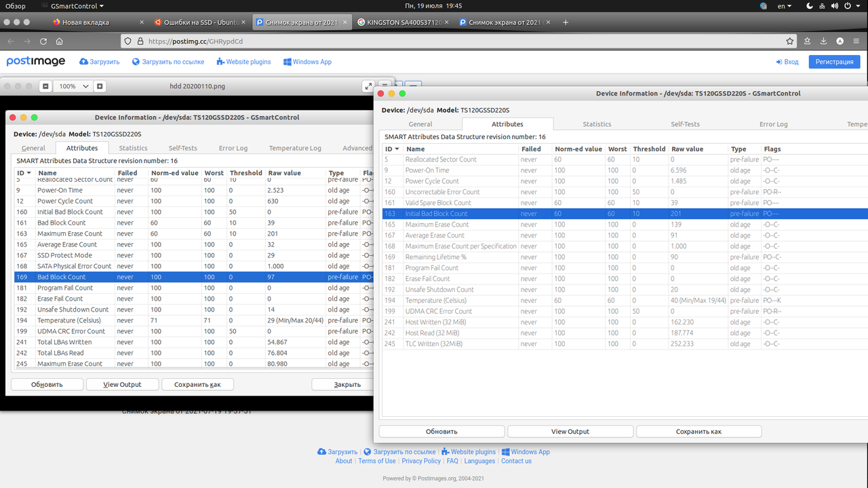
Task: Click the expand fullscreen icon in image viewer
Action: coord(368,86)
